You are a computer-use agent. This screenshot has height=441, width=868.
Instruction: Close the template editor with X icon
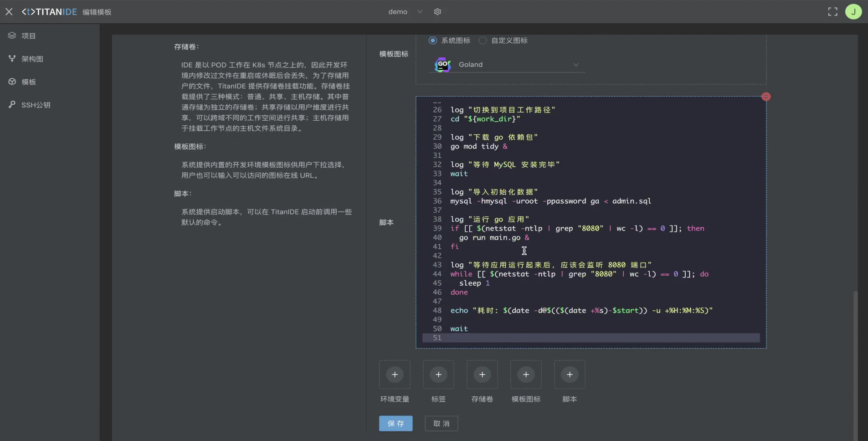click(9, 12)
